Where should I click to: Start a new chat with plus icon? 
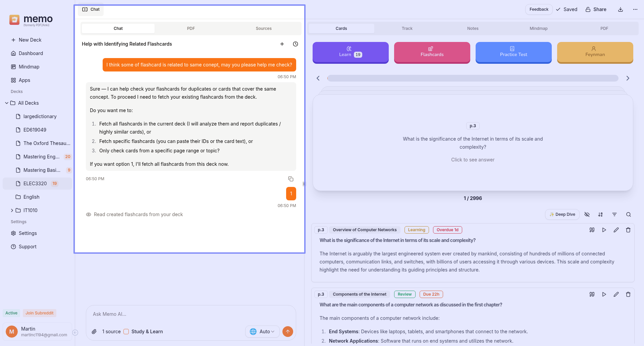[x=282, y=44]
